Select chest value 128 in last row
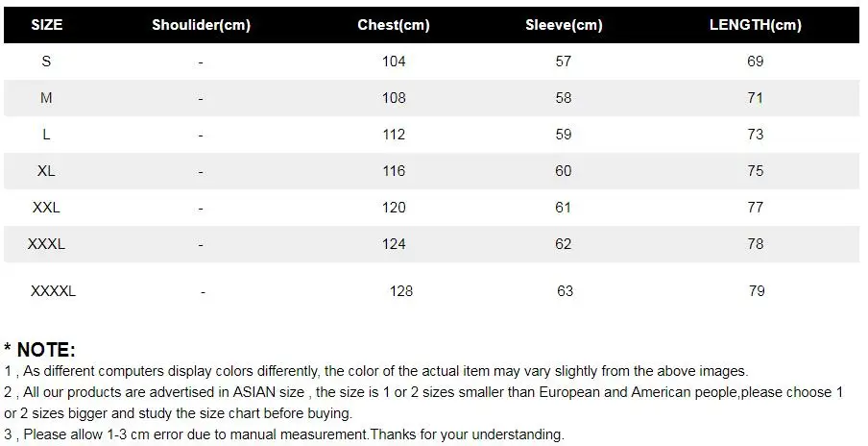Screen dimensions: 868x446 point(401,291)
